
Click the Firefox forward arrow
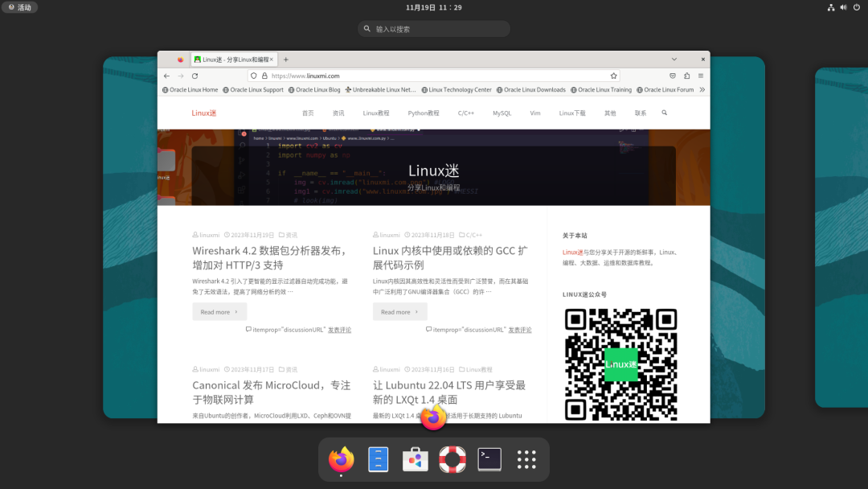[181, 76]
